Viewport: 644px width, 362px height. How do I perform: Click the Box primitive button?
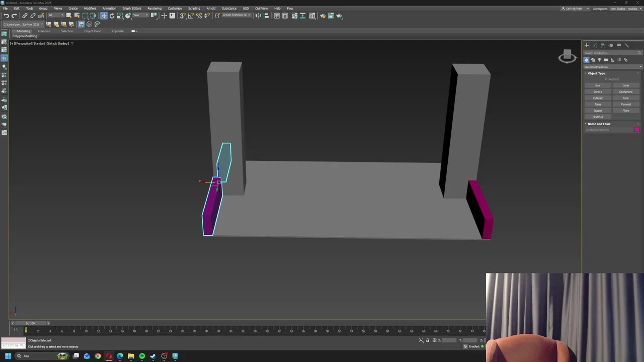(598, 85)
